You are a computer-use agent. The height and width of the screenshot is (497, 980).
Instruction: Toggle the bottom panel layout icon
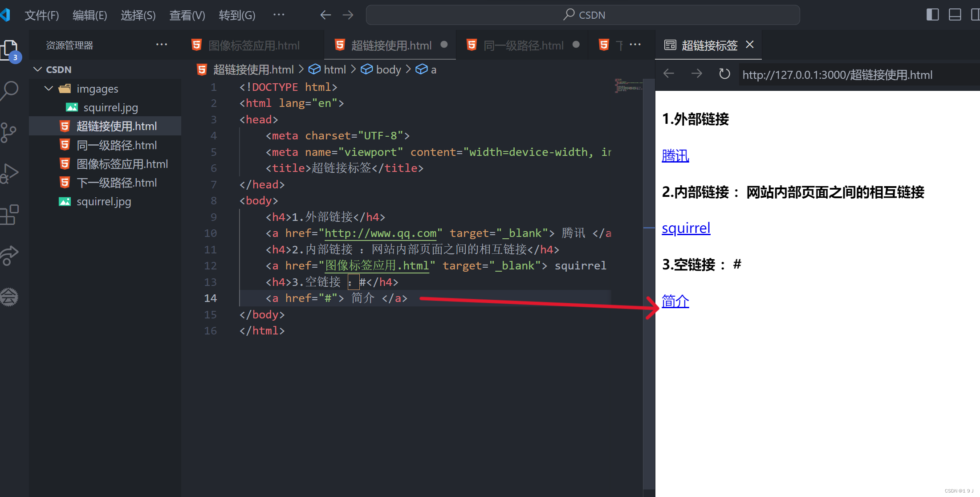click(x=955, y=15)
